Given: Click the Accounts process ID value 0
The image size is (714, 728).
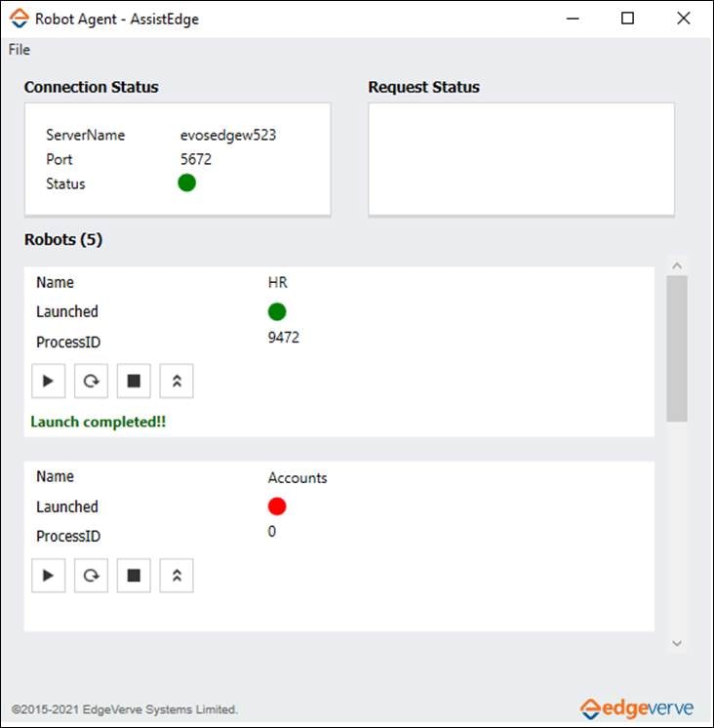Looking at the screenshot, I should [x=272, y=532].
